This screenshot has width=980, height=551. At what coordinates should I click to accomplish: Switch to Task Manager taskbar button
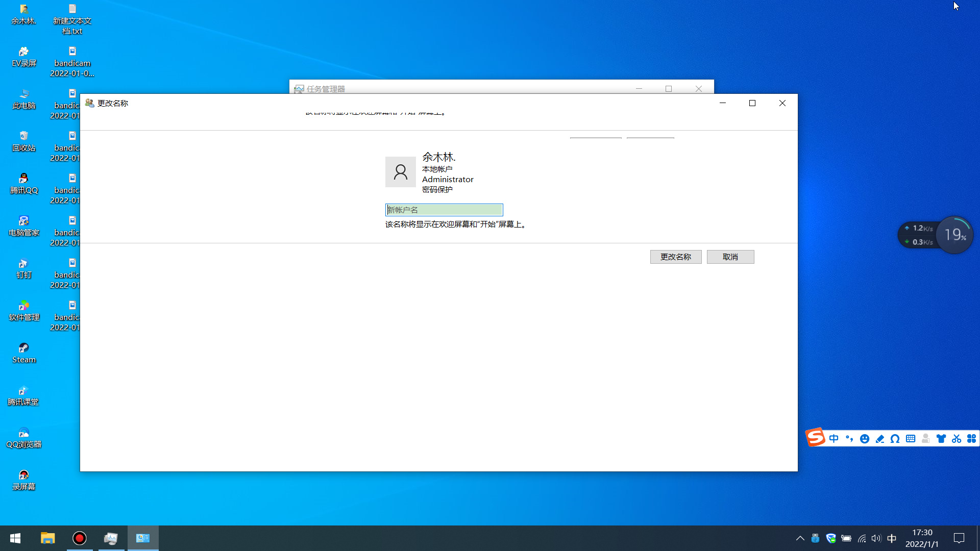[111, 538]
